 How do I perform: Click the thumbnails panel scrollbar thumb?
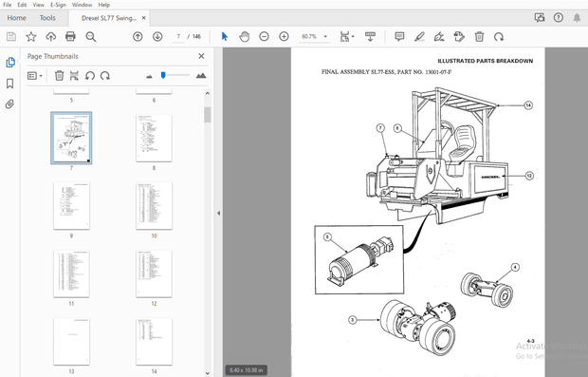208,115
